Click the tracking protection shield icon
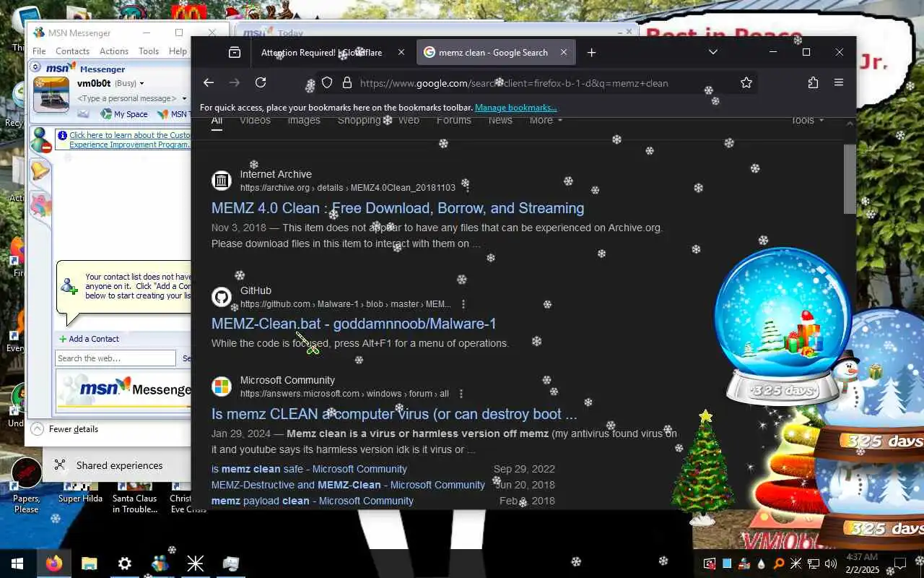The width and height of the screenshot is (924, 578). point(327,83)
